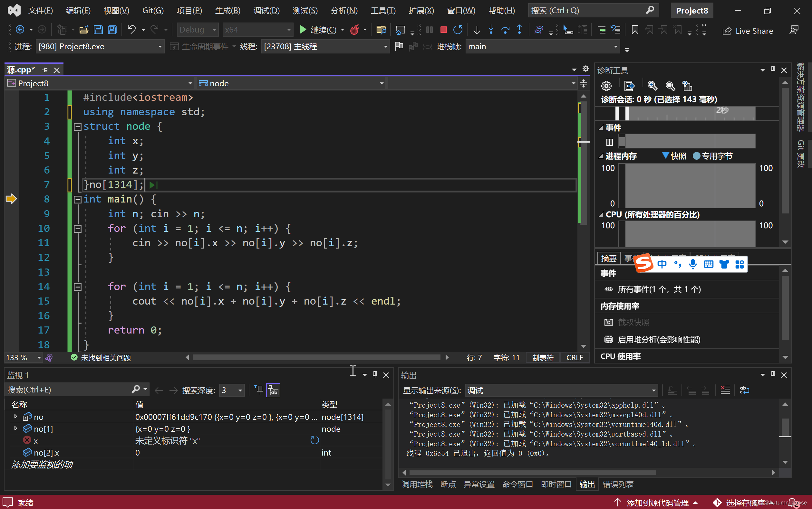Image resolution: width=812 pixels, height=509 pixels.
Task: Click the red Stop Debugging button
Action: pyautogui.click(x=443, y=30)
